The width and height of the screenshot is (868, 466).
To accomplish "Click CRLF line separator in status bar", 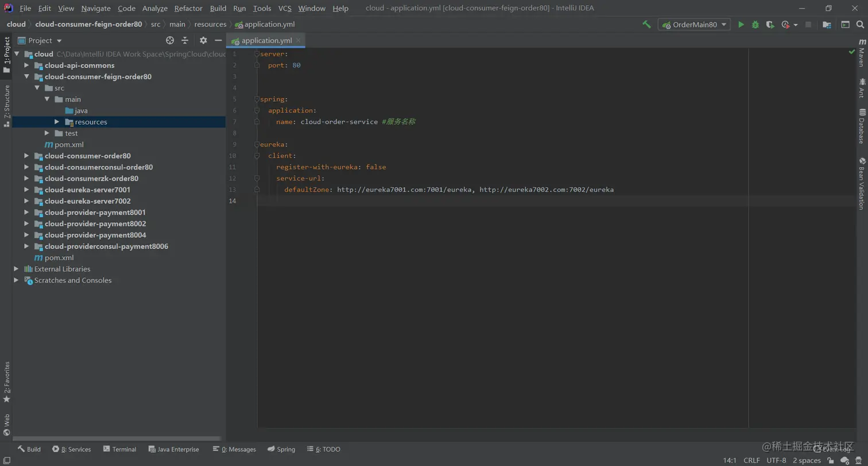I will point(751,460).
